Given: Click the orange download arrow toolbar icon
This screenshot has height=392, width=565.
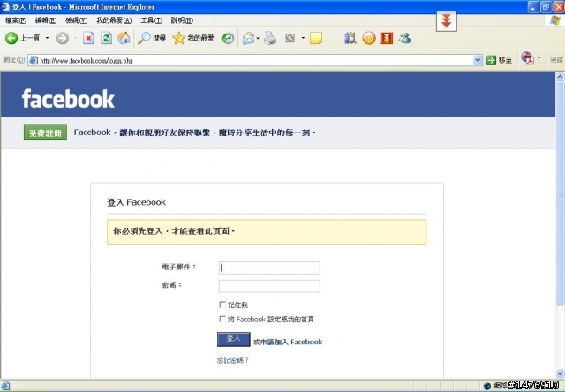Looking at the screenshot, I should click(387, 38).
